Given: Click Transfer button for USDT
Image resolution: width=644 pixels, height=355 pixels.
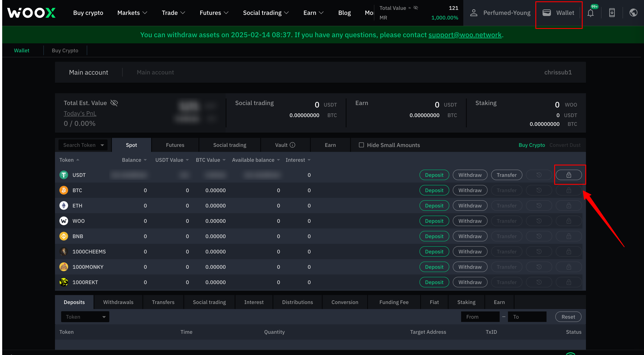Looking at the screenshot, I should 506,175.
